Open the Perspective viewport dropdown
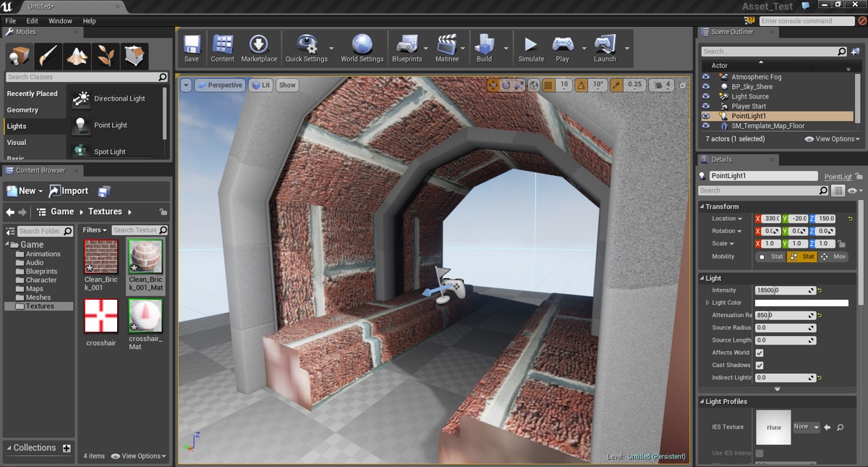This screenshot has height=467, width=868. point(220,85)
